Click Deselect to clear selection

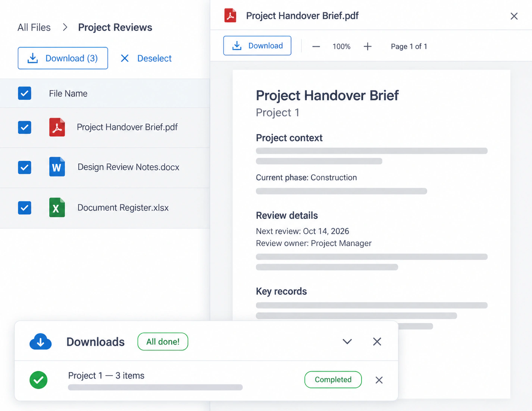146,59
